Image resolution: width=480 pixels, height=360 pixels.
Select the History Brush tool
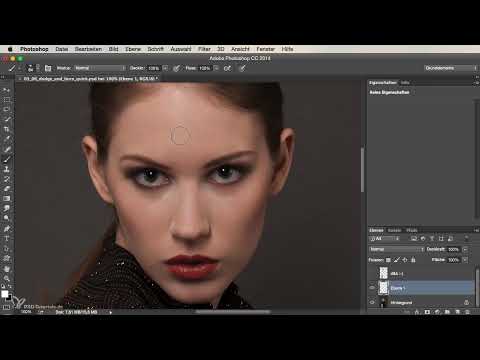click(x=6, y=179)
